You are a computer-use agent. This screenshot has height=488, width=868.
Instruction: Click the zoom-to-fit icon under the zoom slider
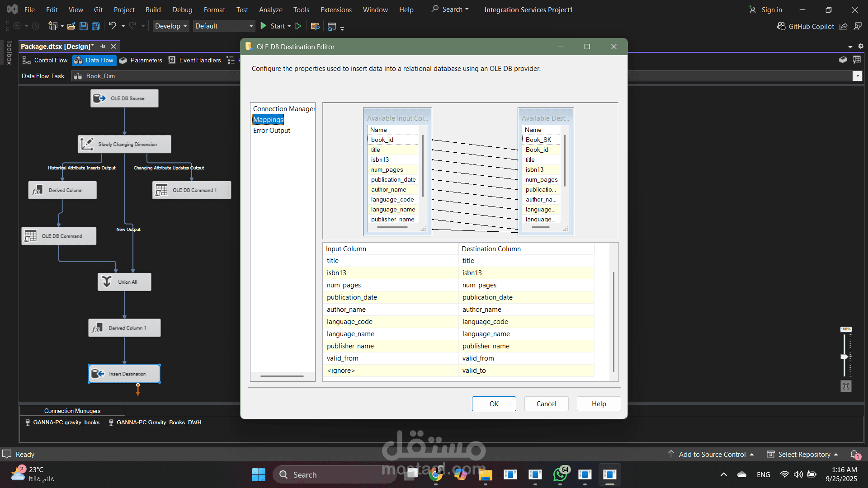(x=846, y=386)
